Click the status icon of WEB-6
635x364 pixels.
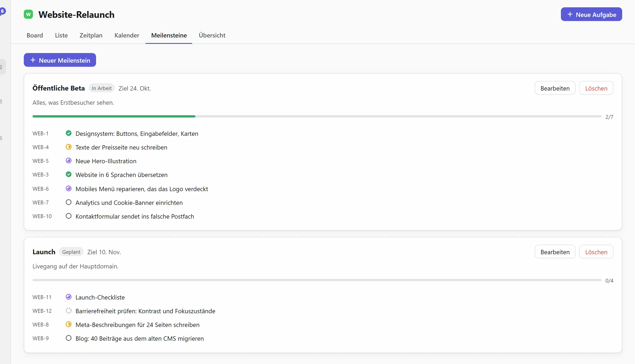pos(69,189)
